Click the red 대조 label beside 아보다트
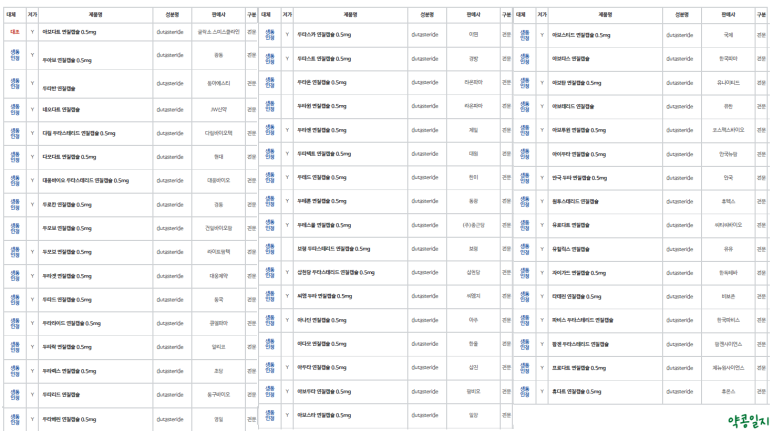Image resolution: width=773 pixels, height=431 pixels. (15, 32)
